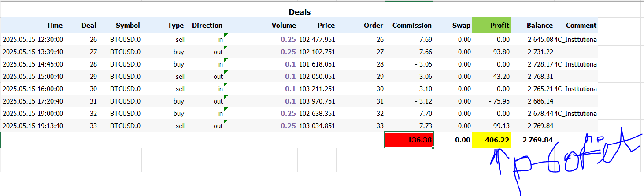Image resolution: width=644 pixels, height=196 pixels.
Task: Click the Balance column header
Action: point(540,26)
